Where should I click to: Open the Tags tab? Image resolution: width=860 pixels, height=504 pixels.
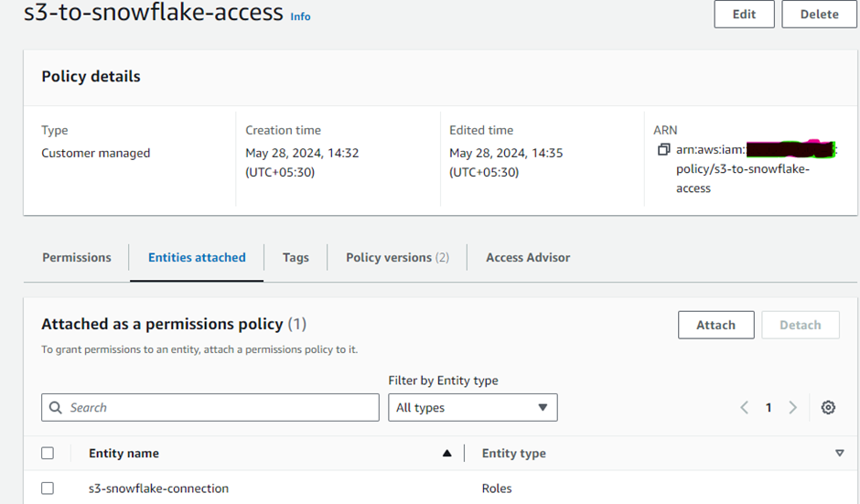click(296, 258)
